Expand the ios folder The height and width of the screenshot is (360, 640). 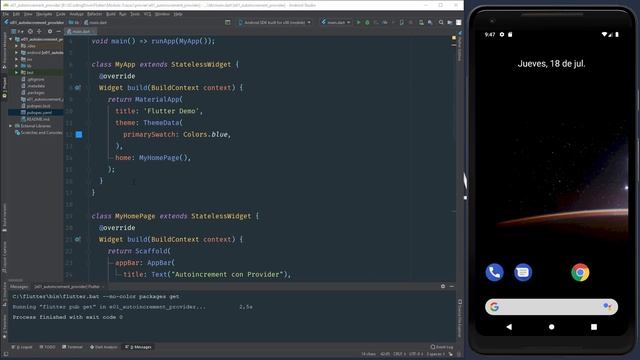pyautogui.click(x=17, y=59)
